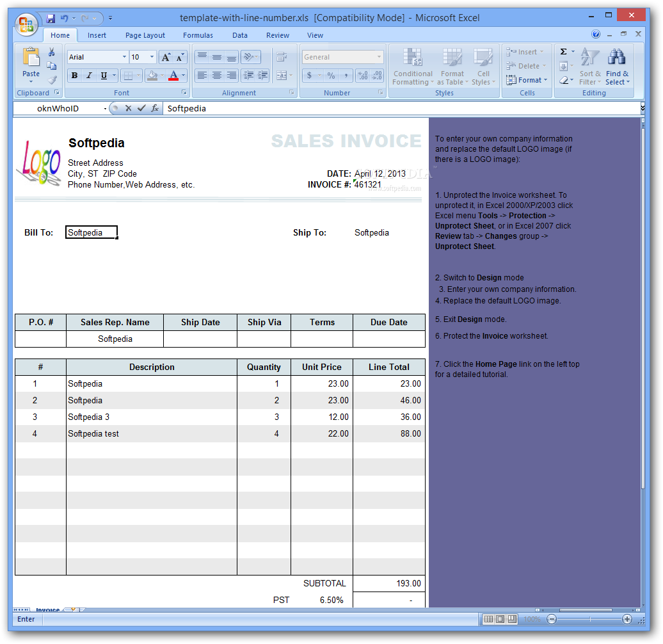Open the Insert ribbon tab
Screen dimensions: 663x644
pyautogui.click(x=97, y=35)
